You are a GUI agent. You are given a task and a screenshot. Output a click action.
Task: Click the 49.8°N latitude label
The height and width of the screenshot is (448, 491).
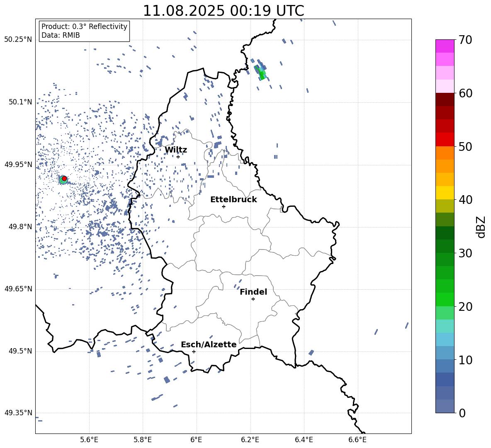(20, 227)
